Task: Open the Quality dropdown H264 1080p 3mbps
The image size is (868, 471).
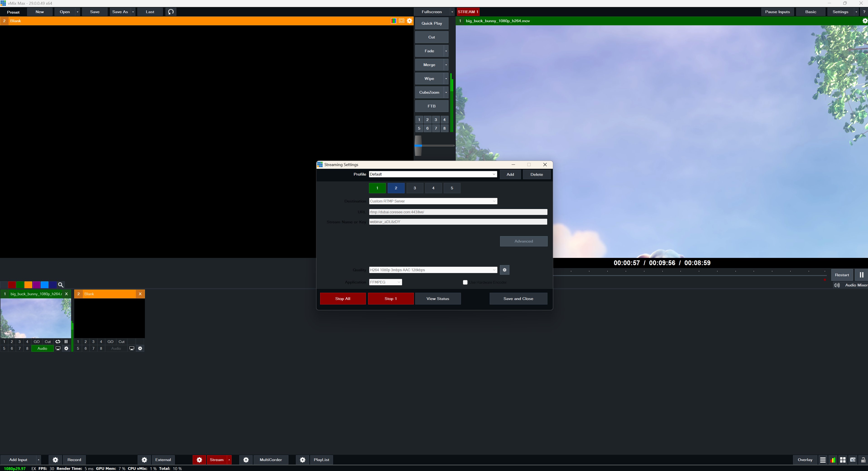Action: tap(433, 270)
